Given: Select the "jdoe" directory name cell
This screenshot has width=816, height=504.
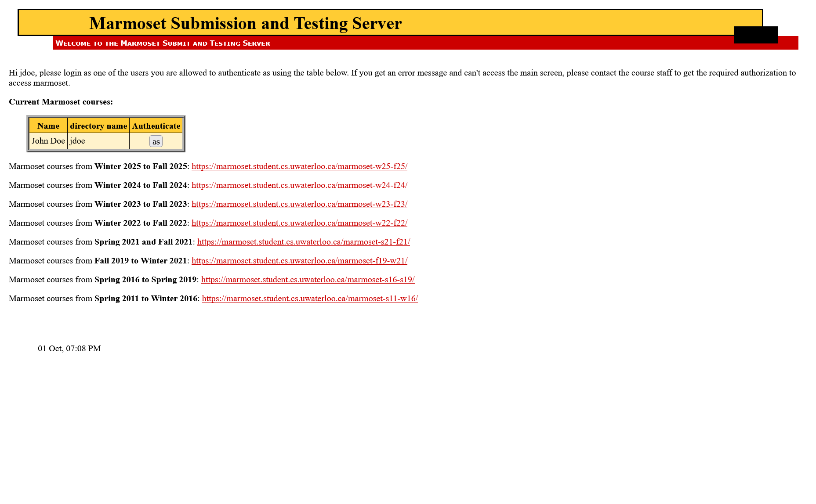Looking at the screenshot, I should 98,141.
